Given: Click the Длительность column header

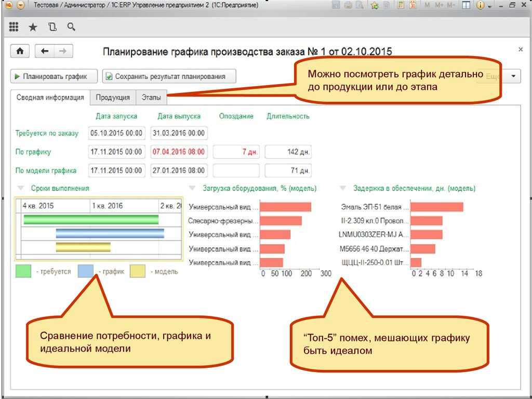Looking at the screenshot, I should (288, 116).
